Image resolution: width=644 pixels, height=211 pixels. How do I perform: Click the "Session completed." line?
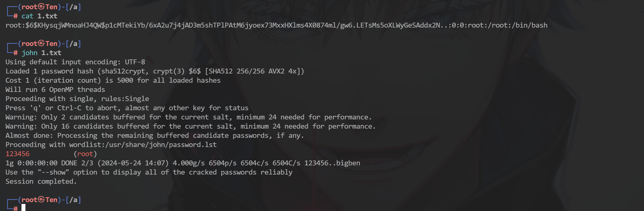tap(41, 181)
